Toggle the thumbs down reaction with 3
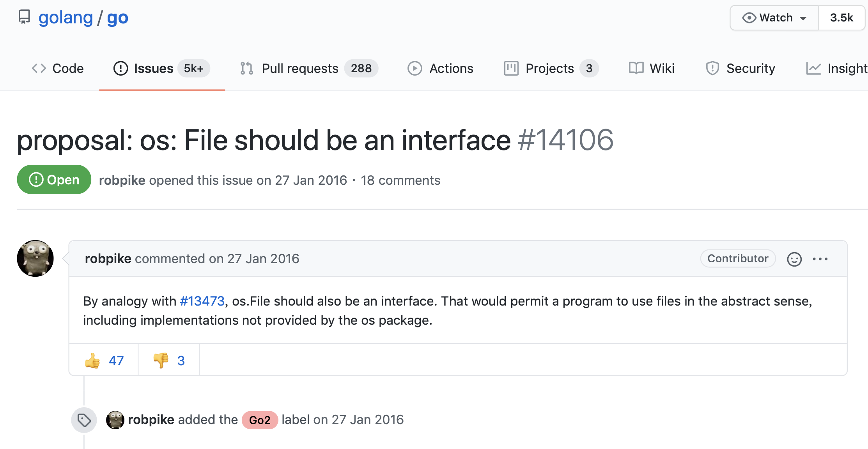The image size is (868, 449). tap(169, 360)
